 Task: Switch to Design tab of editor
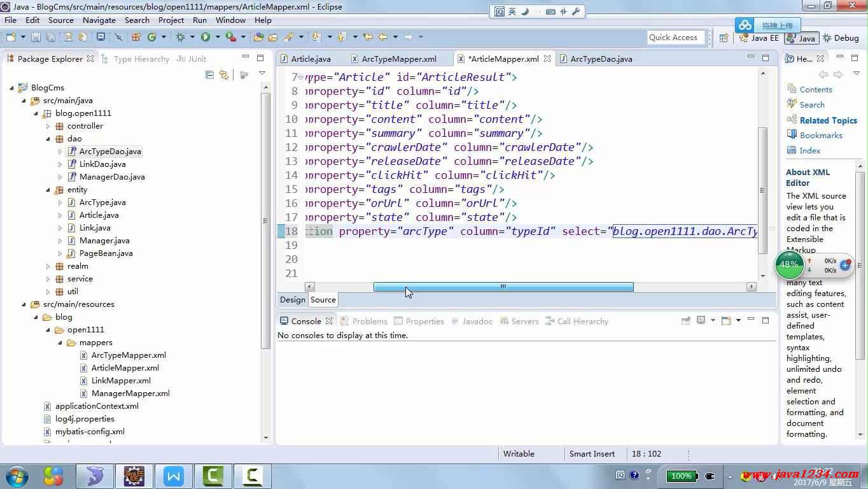(x=293, y=300)
